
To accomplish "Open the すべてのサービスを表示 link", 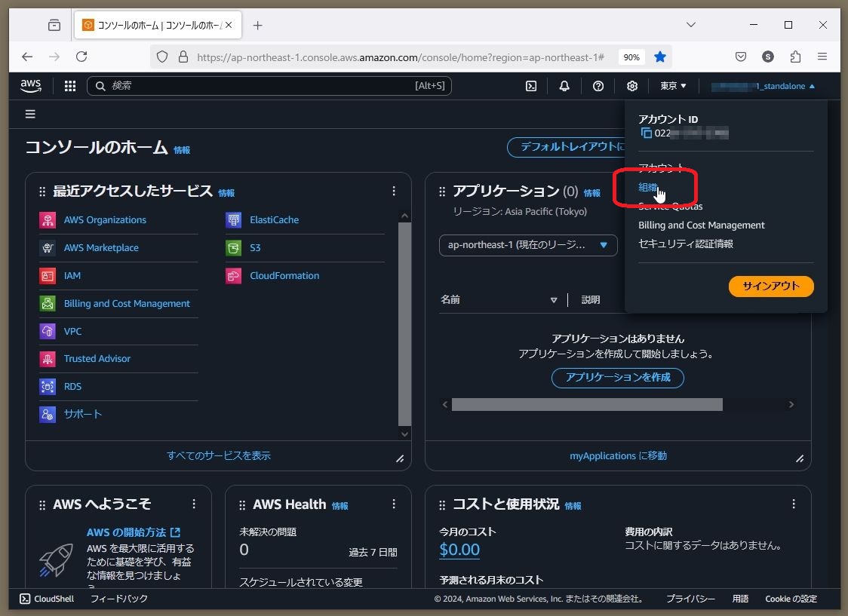I will (219, 455).
